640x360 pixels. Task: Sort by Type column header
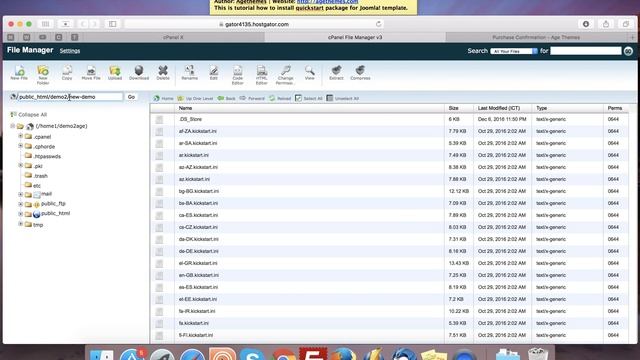pos(542,108)
